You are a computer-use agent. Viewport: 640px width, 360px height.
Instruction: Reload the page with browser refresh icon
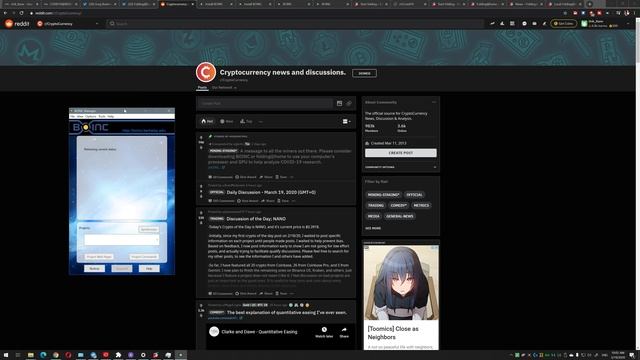[x=21, y=13]
